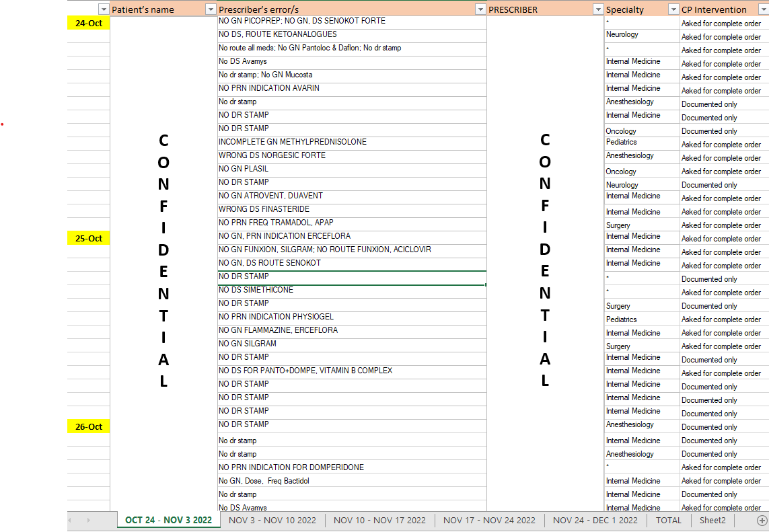Click the Patient's name column header
Viewport: 769px width, 532px height.
(163, 9)
